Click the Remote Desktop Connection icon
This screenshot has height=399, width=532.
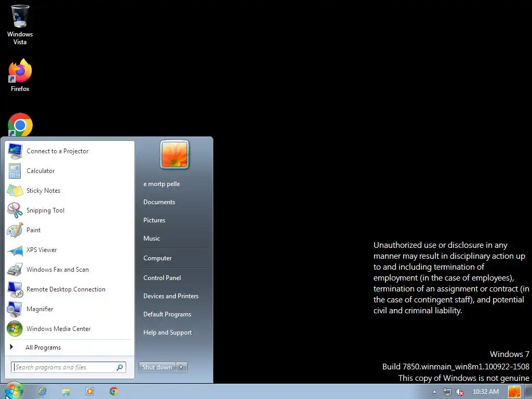click(15, 289)
